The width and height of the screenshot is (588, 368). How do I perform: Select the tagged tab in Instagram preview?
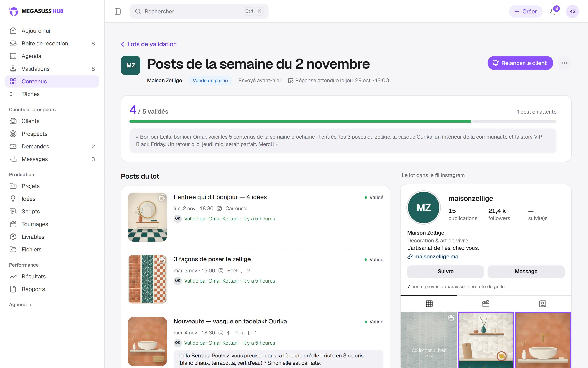click(x=542, y=304)
